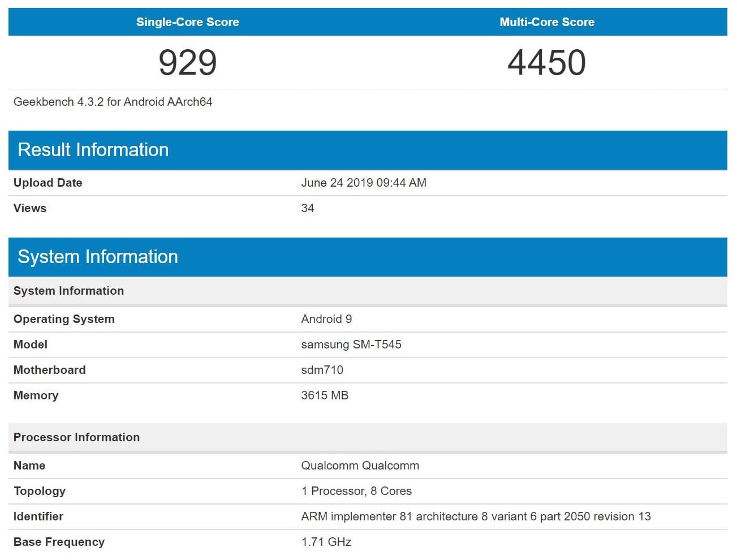Select the 3615 MB memory value
This screenshot has height=560, width=737.
coord(325,395)
